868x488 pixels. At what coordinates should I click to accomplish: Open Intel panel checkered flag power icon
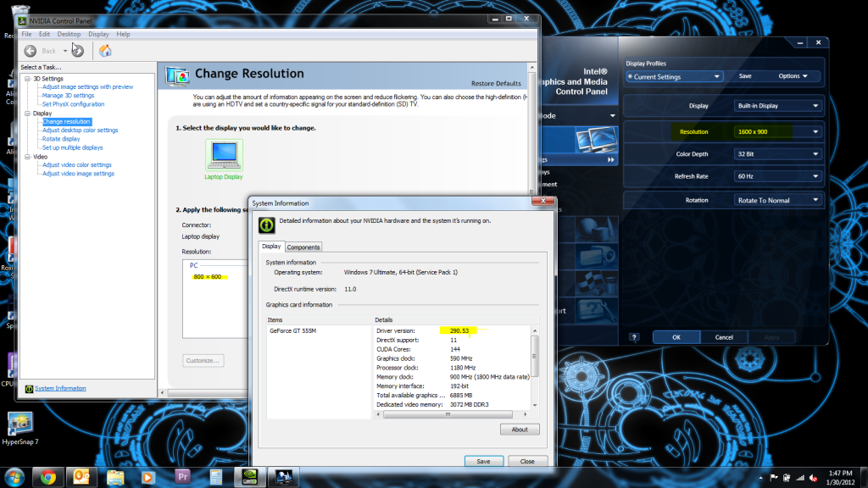pos(596,283)
